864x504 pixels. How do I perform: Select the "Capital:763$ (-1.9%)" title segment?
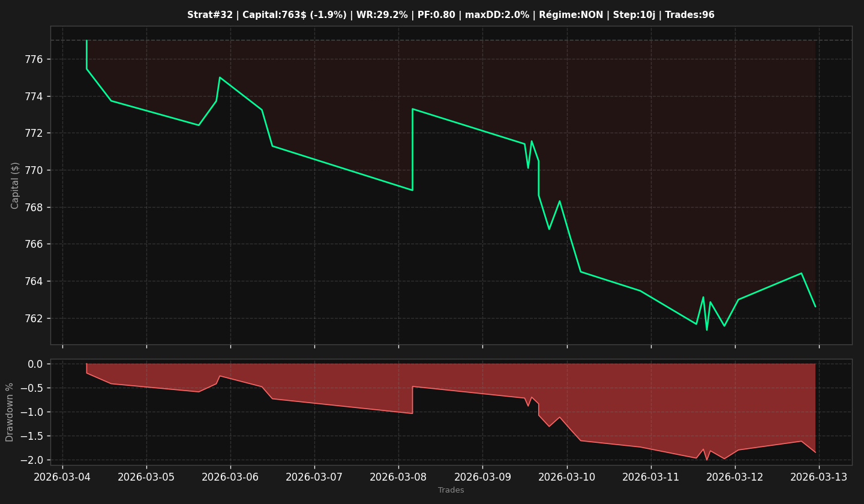click(294, 15)
